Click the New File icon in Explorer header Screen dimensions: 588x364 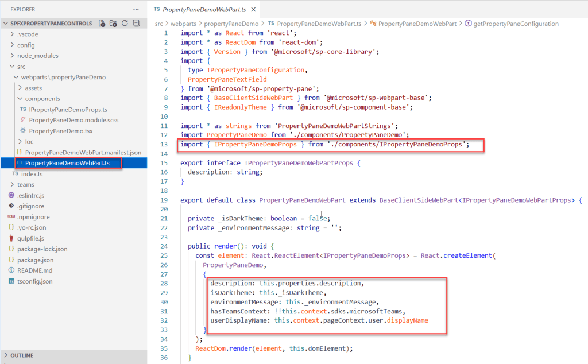click(102, 23)
